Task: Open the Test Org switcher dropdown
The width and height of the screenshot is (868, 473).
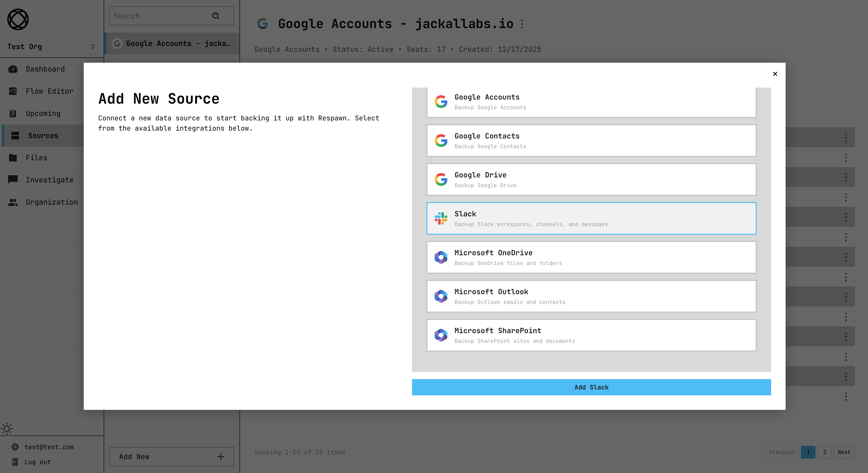Action: click(x=50, y=47)
